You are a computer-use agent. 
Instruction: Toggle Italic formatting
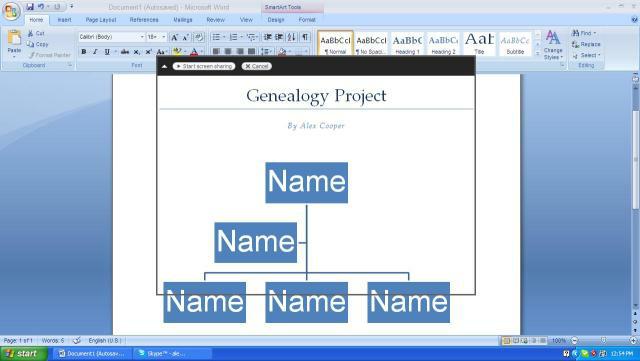pyautogui.click(x=95, y=52)
